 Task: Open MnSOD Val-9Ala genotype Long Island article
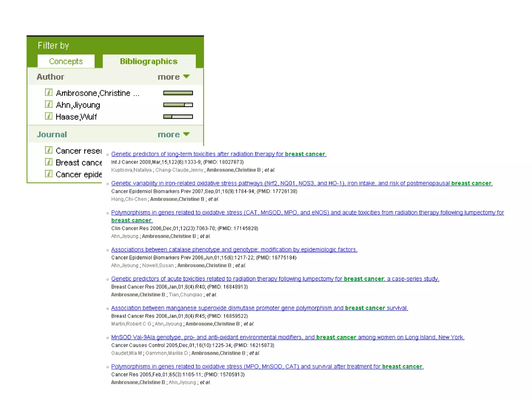(x=288, y=337)
